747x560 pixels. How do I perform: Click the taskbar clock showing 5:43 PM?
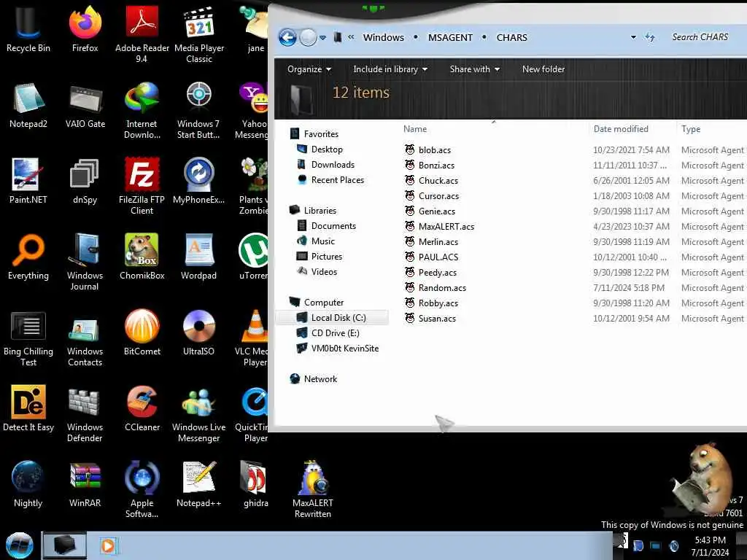pos(710,545)
